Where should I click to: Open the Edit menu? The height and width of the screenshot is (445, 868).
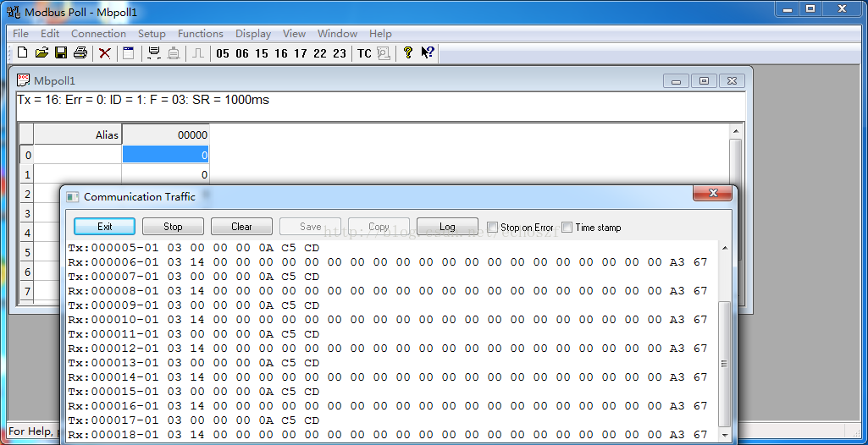50,34
